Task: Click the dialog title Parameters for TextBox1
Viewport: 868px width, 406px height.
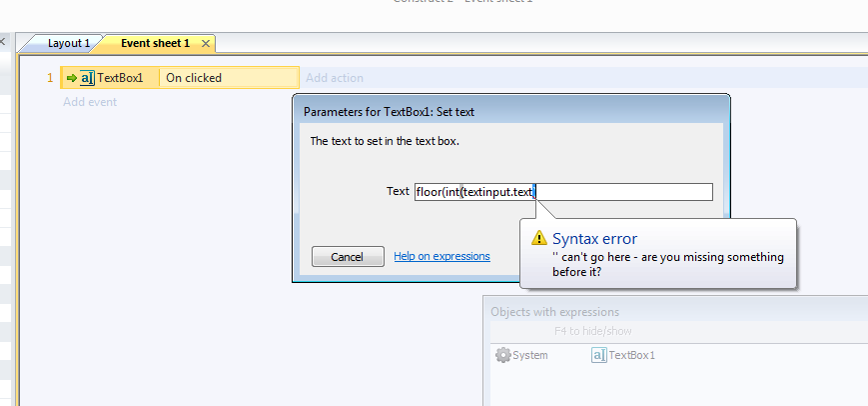Action: 389,112
